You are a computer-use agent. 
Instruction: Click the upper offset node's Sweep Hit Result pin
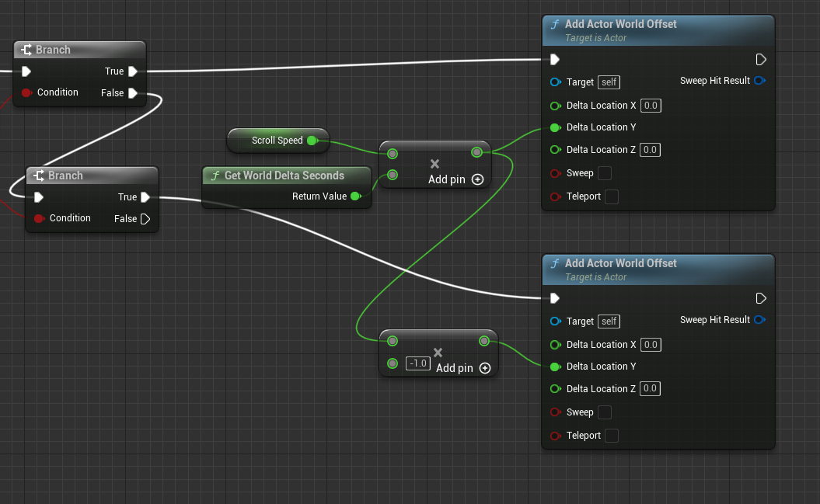[760, 81]
